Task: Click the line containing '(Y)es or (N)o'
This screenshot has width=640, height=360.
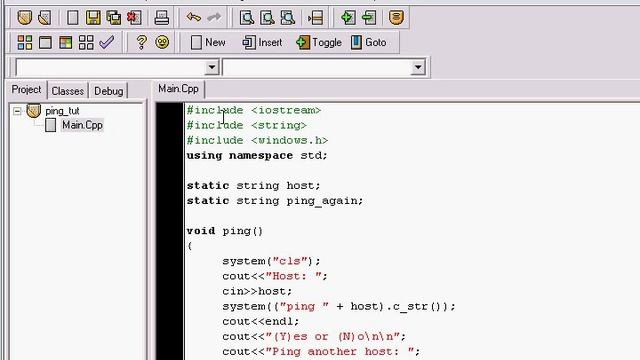Action: click(x=314, y=337)
